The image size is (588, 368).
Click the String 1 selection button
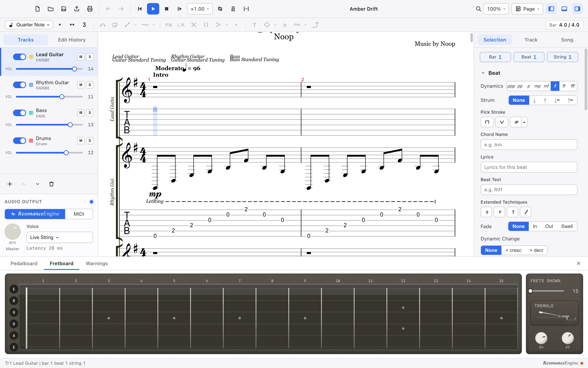coord(562,57)
